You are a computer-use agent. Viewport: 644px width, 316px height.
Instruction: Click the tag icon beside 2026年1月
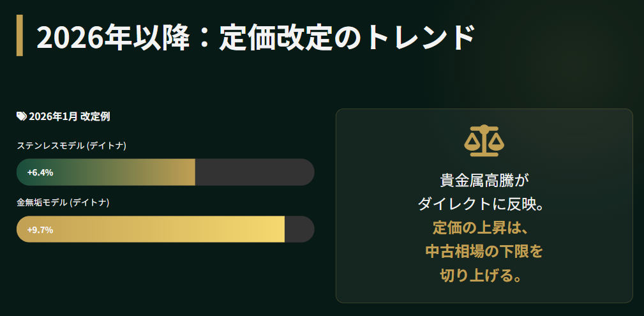pos(22,116)
